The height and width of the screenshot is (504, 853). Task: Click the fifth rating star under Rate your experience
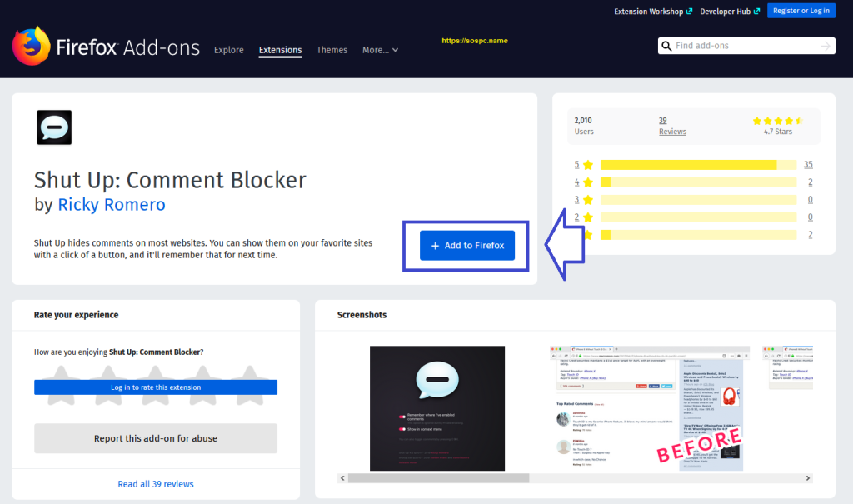click(250, 386)
